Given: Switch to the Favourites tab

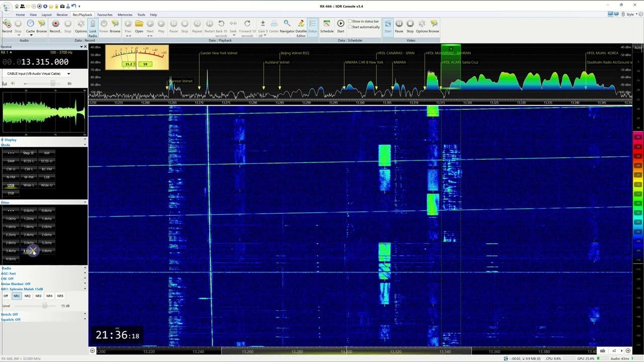Looking at the screenshot, I should pos(105,15).
